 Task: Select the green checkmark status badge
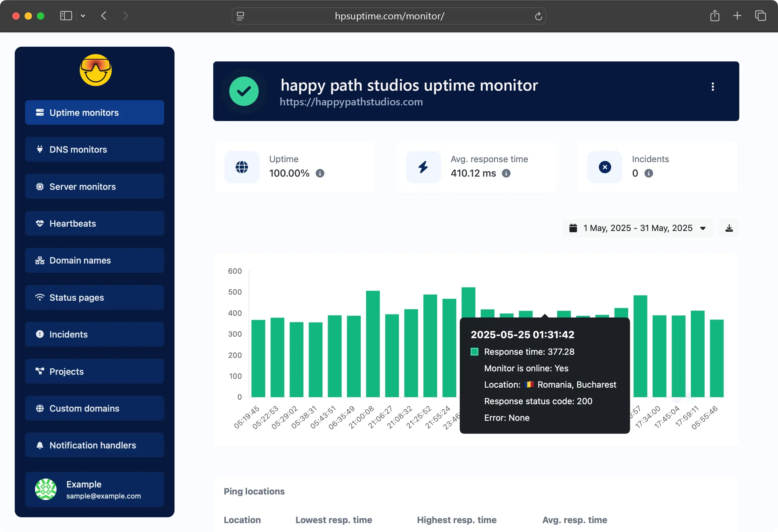[x=244, y=91]
